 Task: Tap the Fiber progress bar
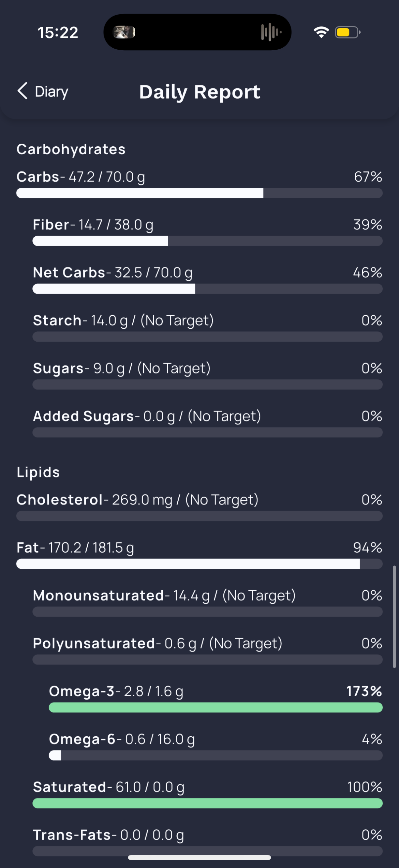point(207,241)
